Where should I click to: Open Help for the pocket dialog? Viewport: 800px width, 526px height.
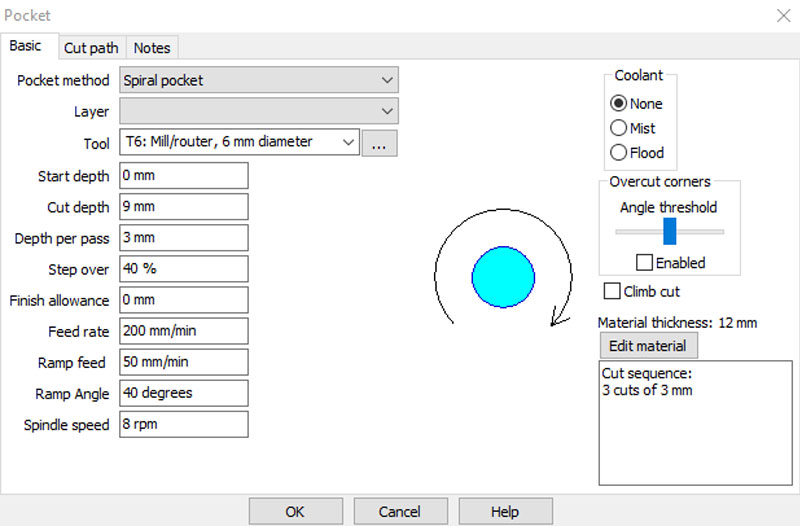(504, 511)
